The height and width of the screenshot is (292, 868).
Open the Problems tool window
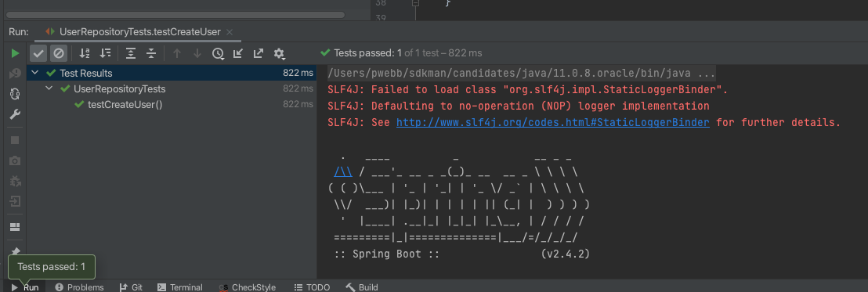coord(78,287)
